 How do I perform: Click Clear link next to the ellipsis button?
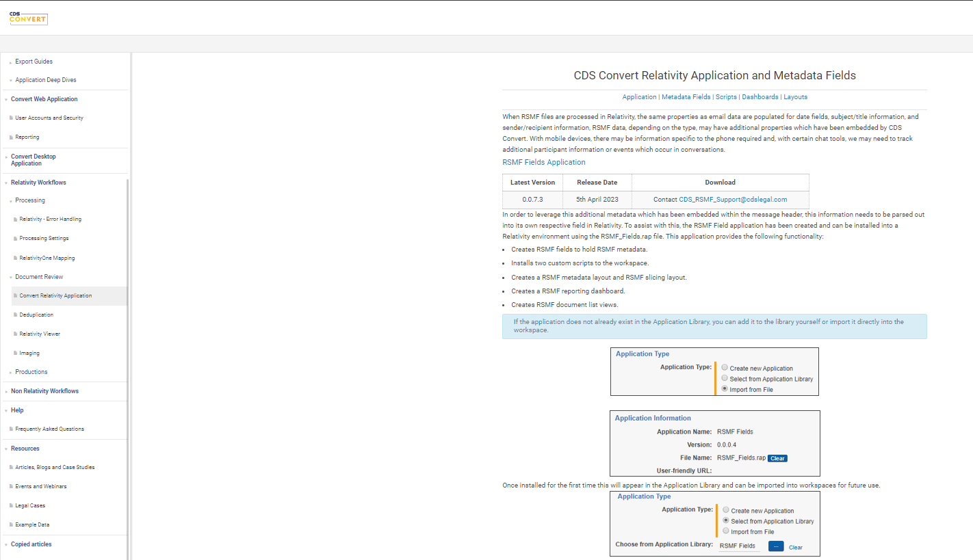coord(796,547)
